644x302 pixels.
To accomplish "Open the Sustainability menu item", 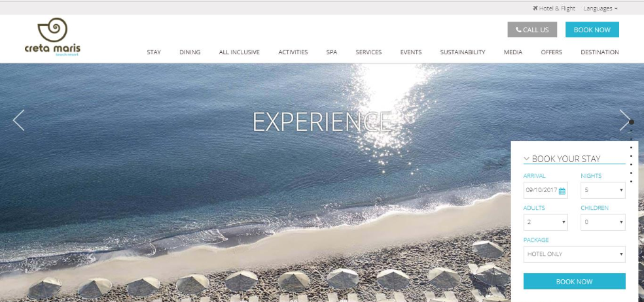I will tap(463, 52).
